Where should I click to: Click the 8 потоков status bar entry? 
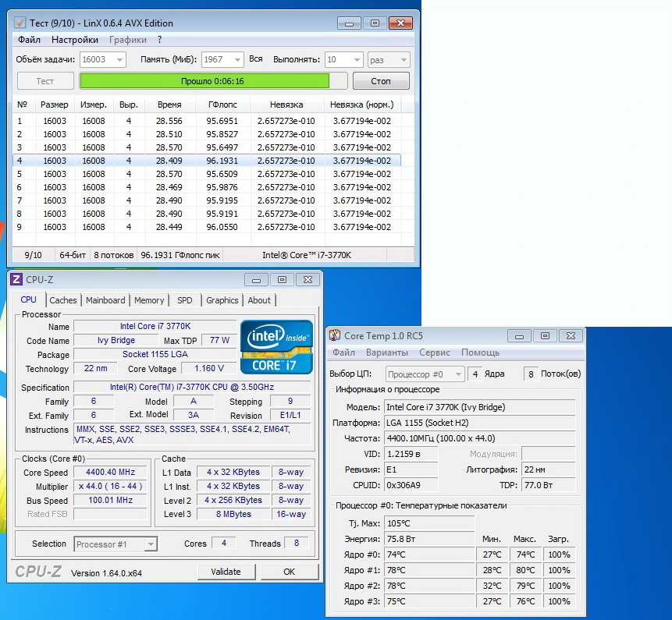(114, 255)
